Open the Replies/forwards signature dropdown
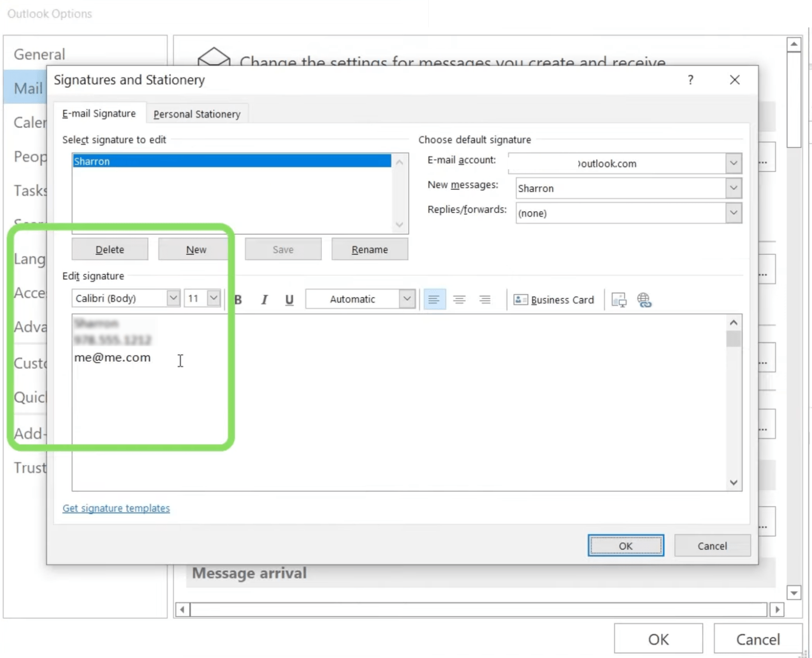This screenshot has width=812, height=658. pos(733,213)
